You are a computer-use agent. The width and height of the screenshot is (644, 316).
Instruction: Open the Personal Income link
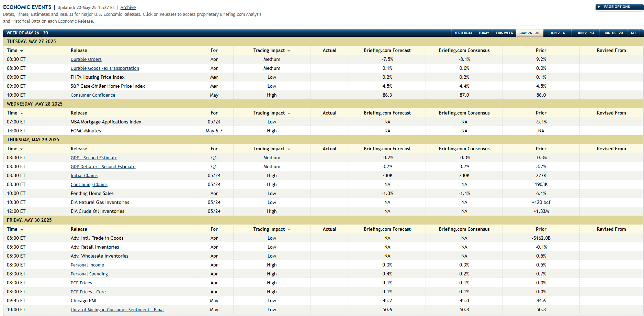[x=87, y=265]
